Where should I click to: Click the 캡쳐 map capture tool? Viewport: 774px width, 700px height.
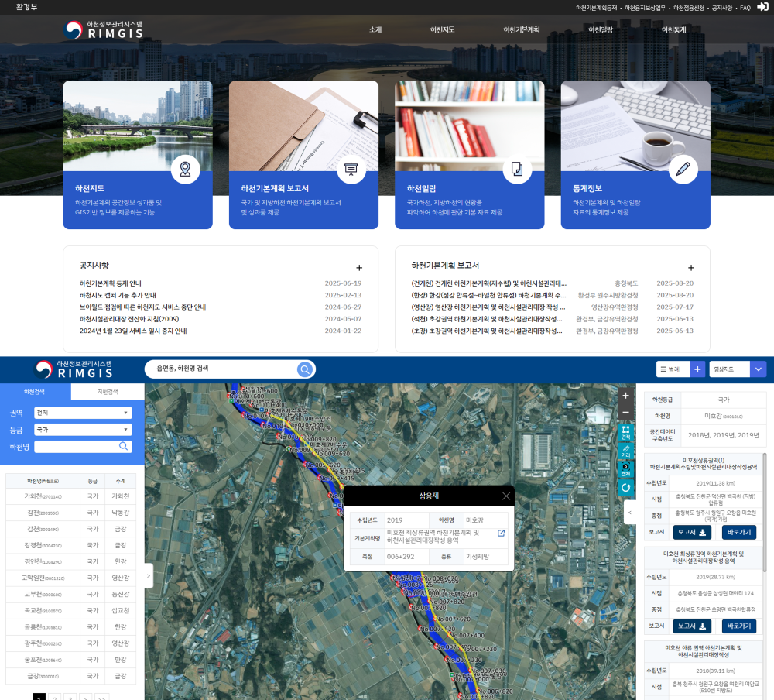click(x=625, y=470)
